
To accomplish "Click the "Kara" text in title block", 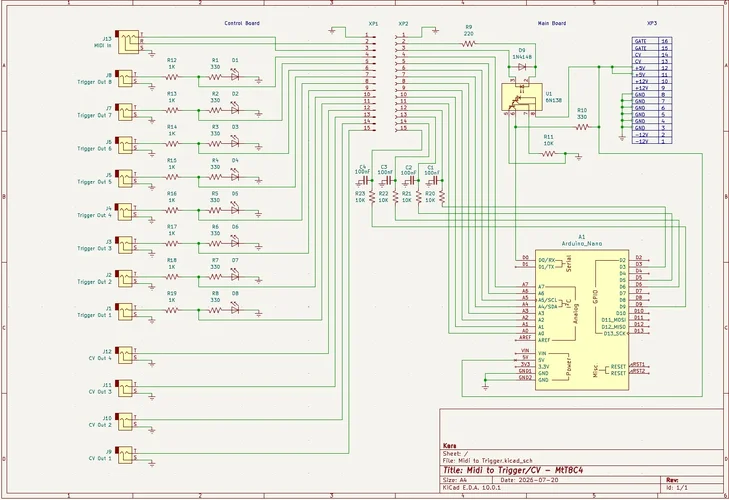I will [x=449, y=446].
